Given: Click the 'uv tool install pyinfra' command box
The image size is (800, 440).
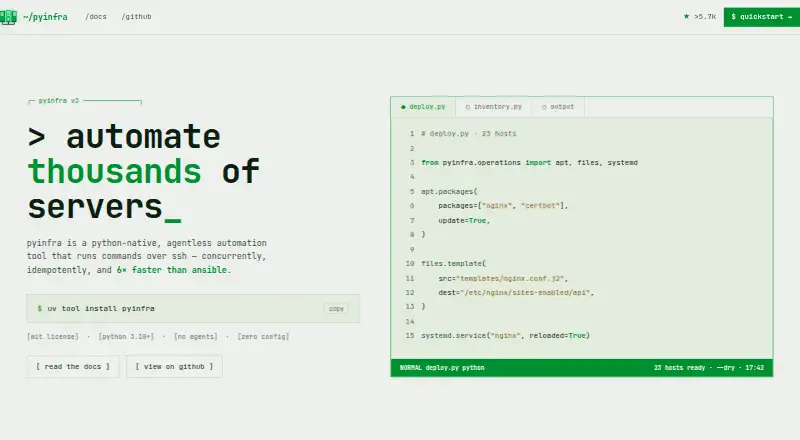Looking at the screenshot, I should tap(193, 308).
